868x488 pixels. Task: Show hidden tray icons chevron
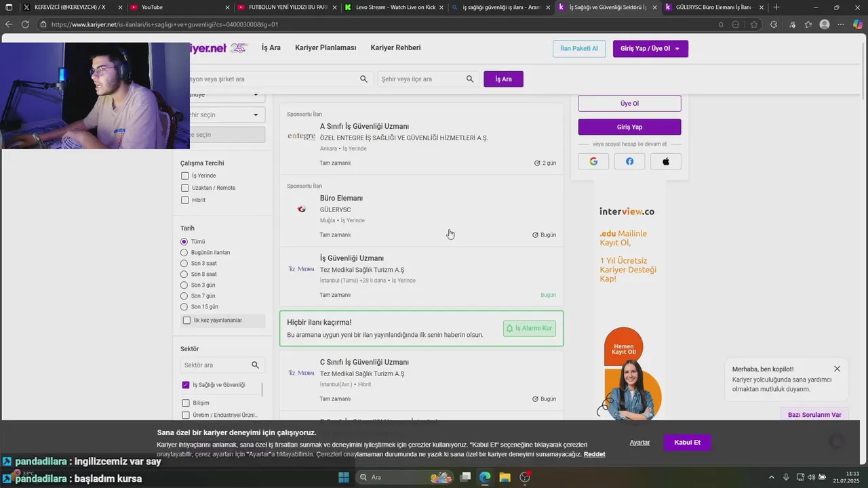tap(772, 477)
